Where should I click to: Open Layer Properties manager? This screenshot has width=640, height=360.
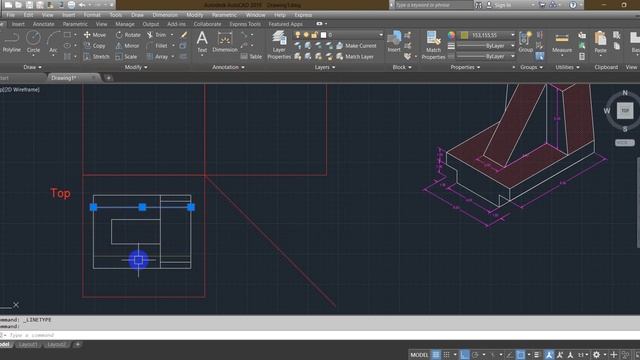click(x=279, y=45)
